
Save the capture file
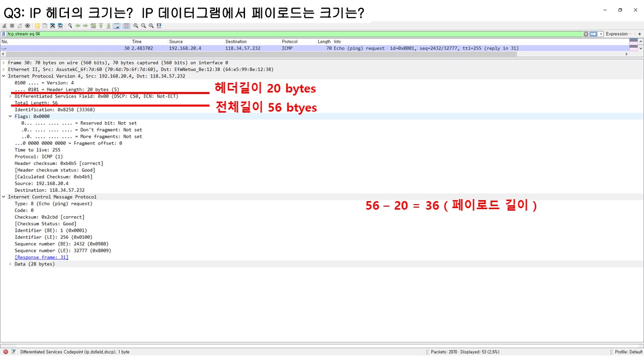pos(45,26)
